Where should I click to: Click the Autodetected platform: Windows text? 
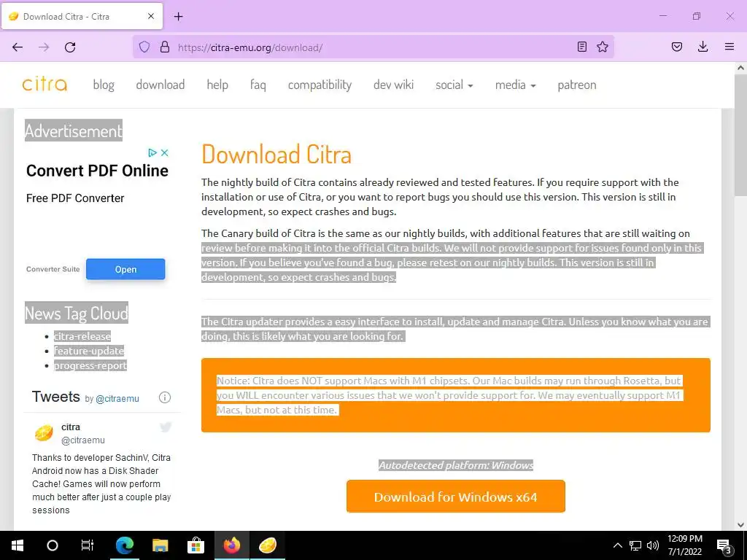[456, 465]
